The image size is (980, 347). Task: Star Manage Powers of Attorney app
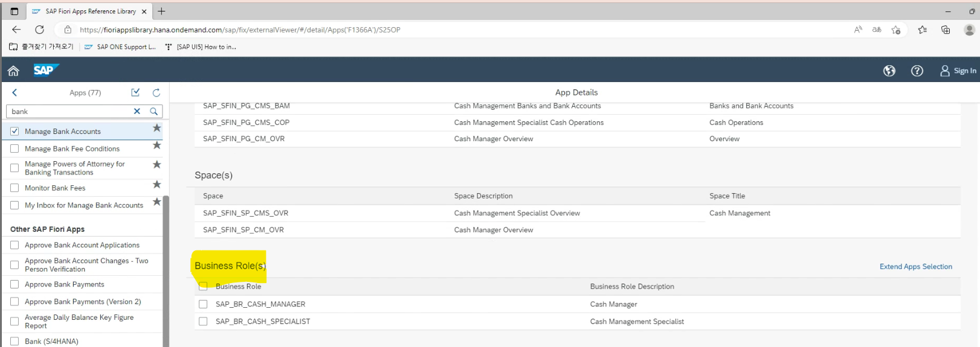click(x=157, y=164)
